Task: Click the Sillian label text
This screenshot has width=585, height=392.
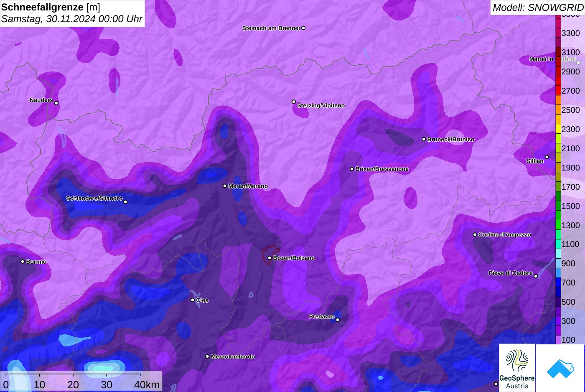Action: pos(535,161)
